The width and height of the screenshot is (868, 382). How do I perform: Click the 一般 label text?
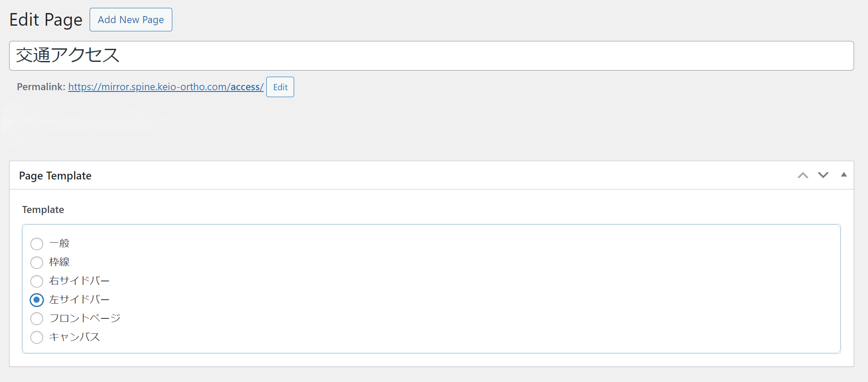tap(60, 243)
